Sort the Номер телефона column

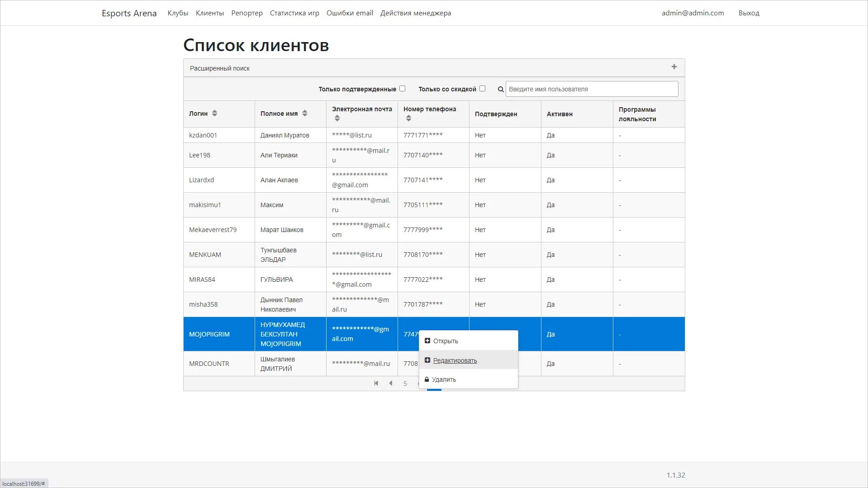408,118
